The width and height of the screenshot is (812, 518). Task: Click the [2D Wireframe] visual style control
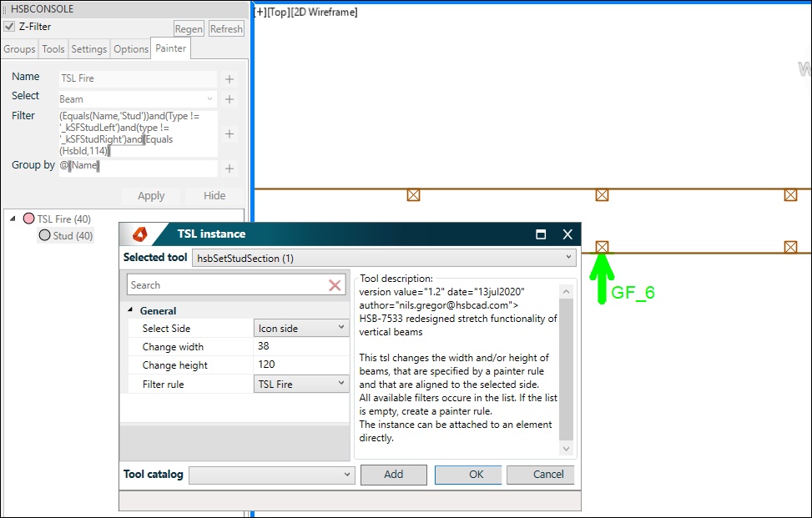pyautogui.click(x=324, y=12)
